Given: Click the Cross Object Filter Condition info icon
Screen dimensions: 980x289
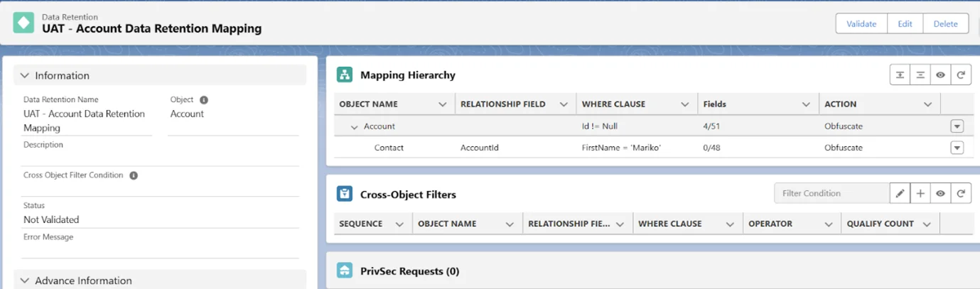Looking at the screenshot, I should point(134,175).
